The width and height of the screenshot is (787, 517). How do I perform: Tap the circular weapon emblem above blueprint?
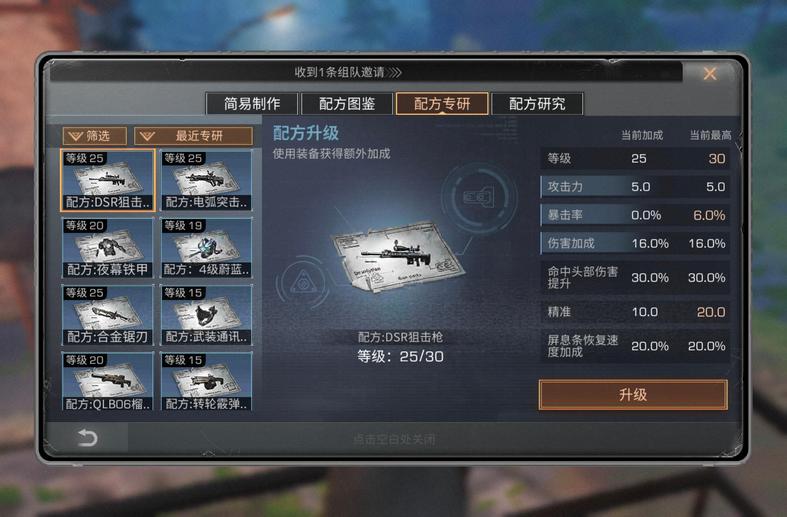(479, 197)
